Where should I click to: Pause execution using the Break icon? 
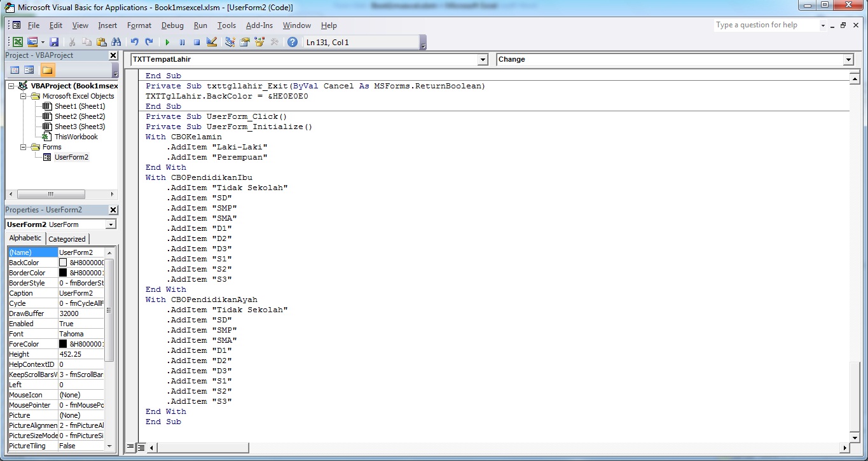pyautogui.click(x=182, y=42)
